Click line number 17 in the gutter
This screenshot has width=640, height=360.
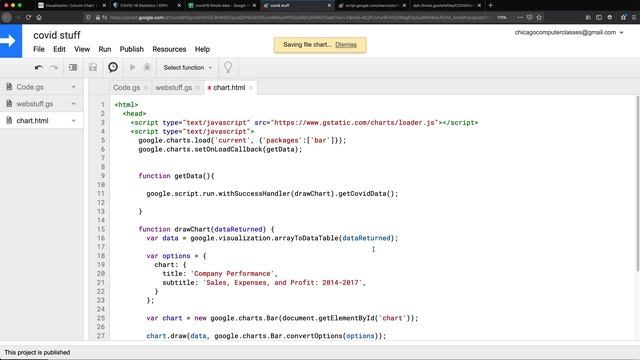click(x=101, y=247)
